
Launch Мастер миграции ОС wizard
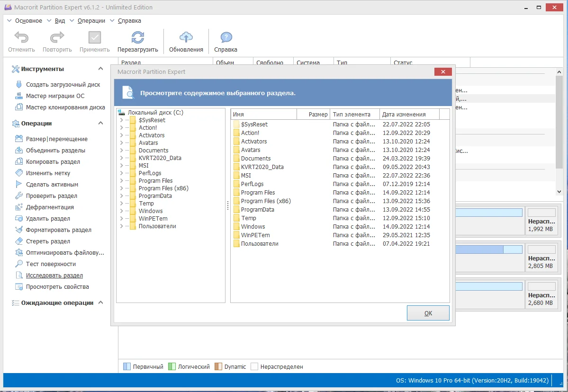[x=55, y=96]
